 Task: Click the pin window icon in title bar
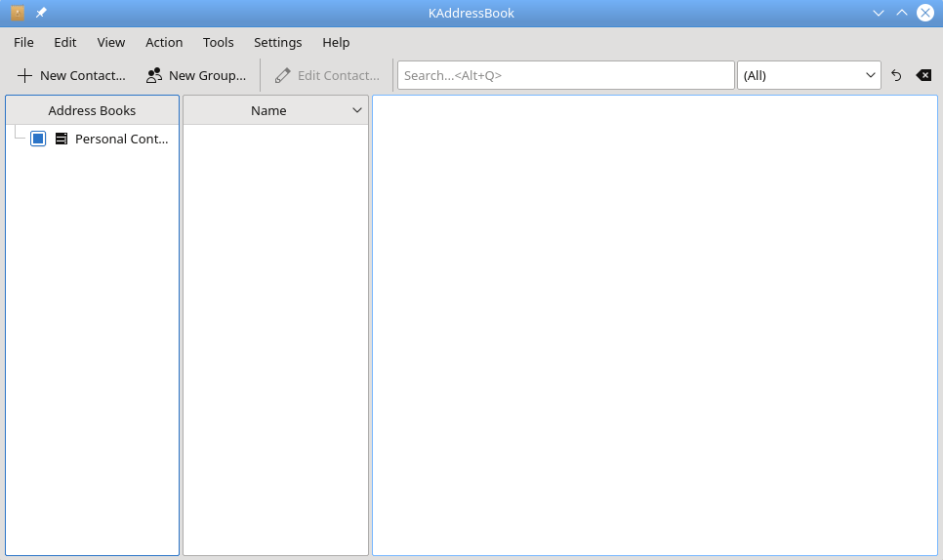[x=41, y=13]
